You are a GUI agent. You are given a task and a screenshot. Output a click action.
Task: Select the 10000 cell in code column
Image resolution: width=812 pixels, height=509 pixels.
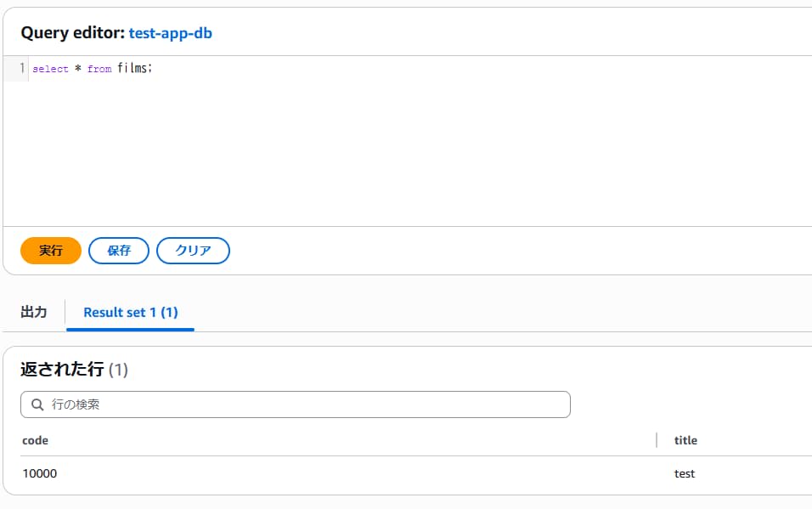(x=40, y=473)
